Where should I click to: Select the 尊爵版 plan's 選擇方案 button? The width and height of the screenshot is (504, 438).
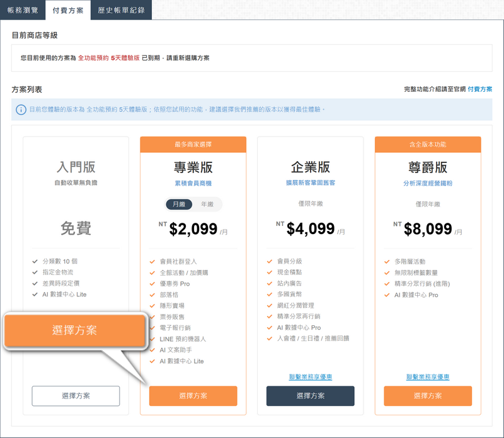(428, 396)
